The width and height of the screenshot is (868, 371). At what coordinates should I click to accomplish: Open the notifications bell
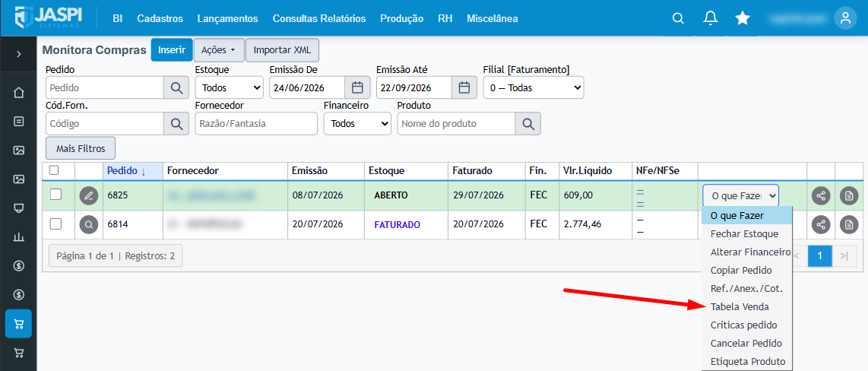coord(710,18)
